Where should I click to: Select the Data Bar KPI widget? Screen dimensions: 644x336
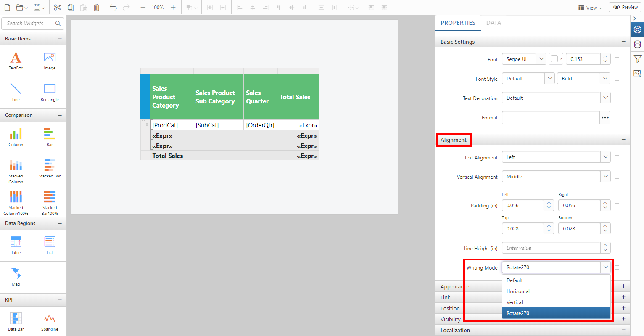[x=16, y=322]
